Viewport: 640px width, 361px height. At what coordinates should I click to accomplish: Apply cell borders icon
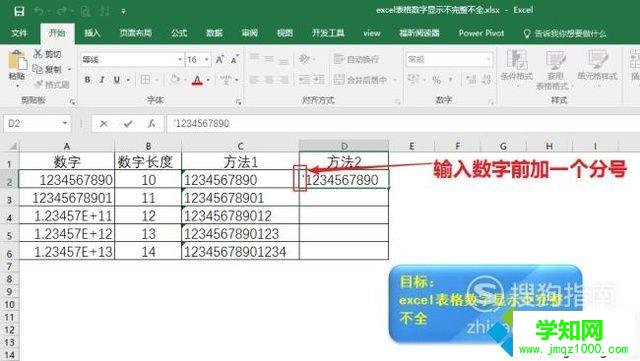[x=145, y=80]
